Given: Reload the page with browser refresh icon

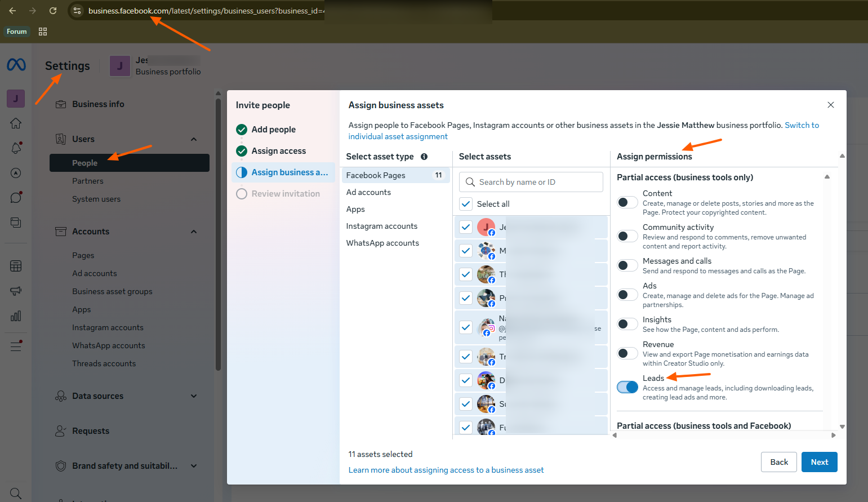Looking at the screenshot, I should pos(53,11).
